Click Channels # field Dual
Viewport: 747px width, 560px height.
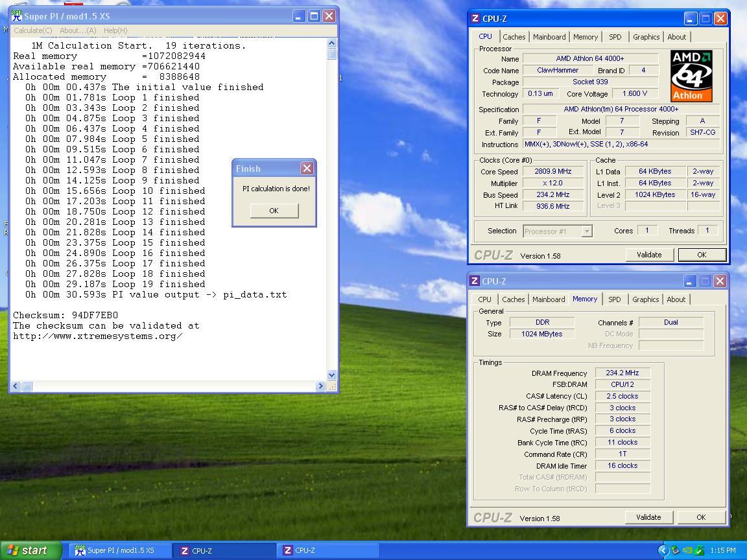point(670,322)
